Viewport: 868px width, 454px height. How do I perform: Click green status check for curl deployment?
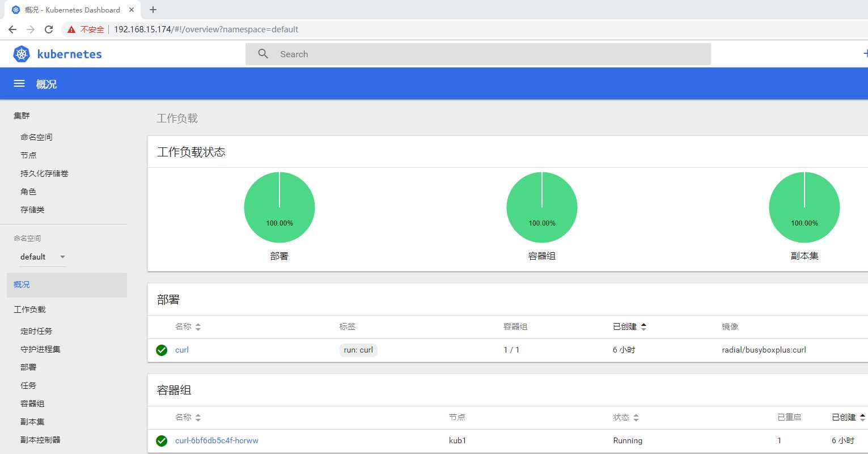pos(162,350)
